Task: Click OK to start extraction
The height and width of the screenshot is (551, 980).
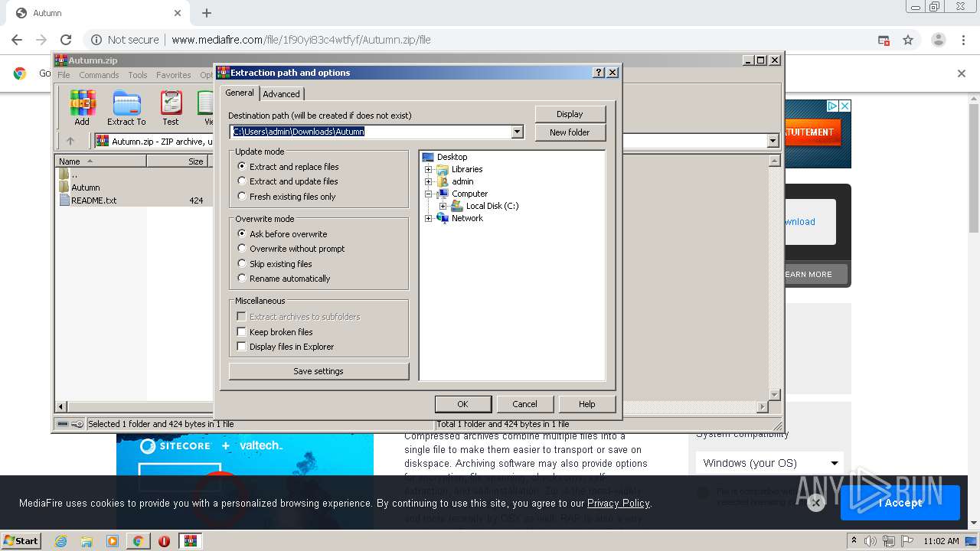Action: tap(462, 404)
